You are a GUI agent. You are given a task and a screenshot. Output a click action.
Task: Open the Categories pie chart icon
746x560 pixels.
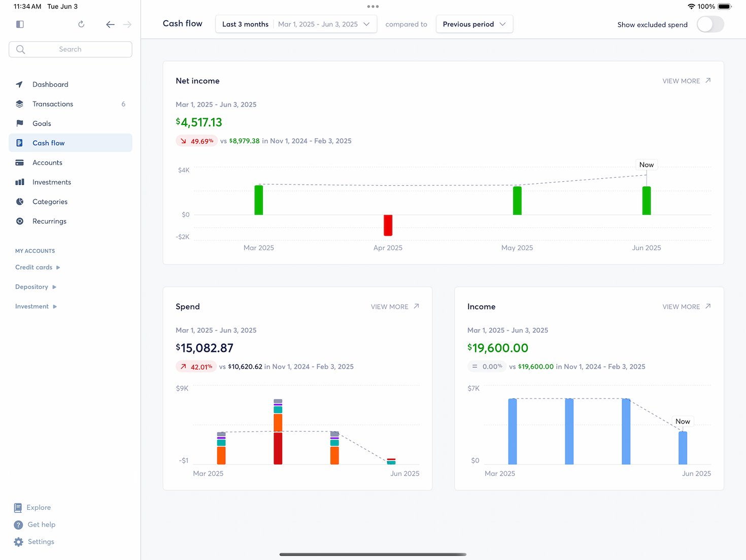click(x=19, y=202)
